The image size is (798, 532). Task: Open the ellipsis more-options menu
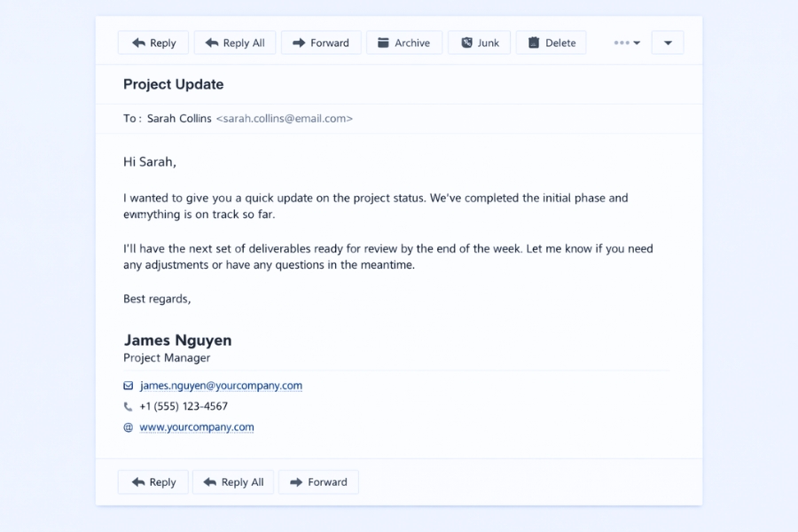(x=621, y=42)
